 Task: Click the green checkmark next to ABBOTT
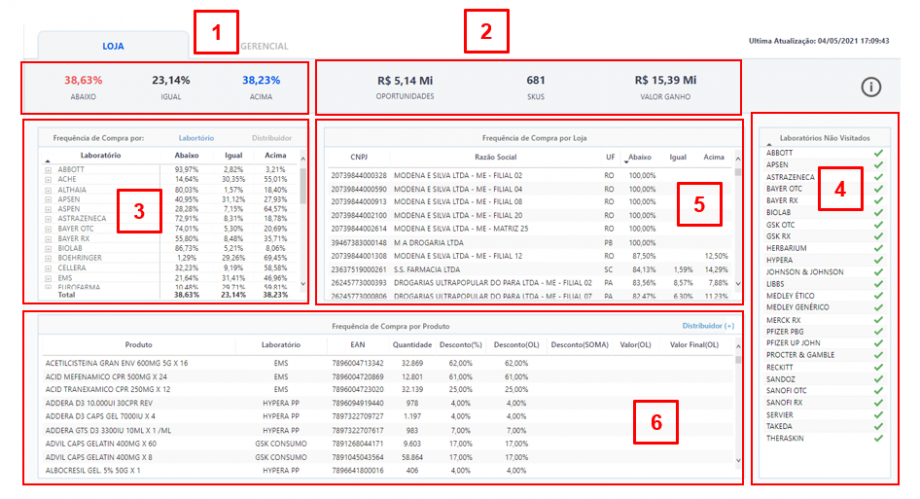[877, 153]
